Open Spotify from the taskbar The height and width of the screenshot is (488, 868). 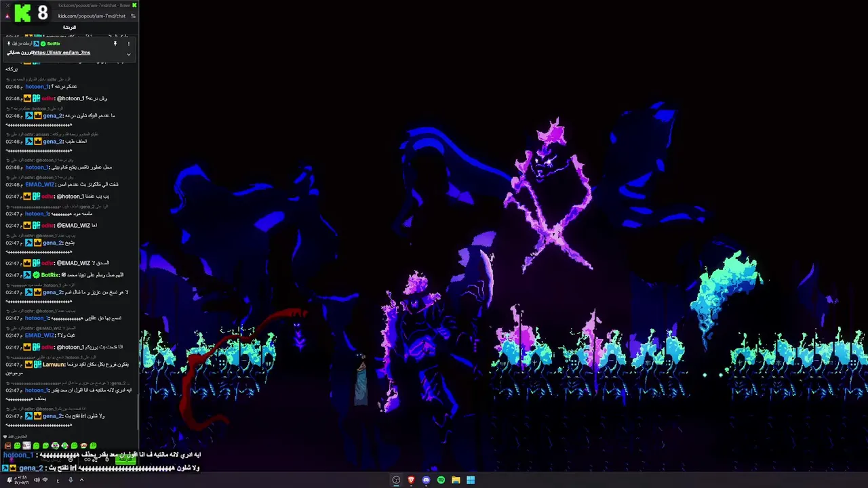click(x=441, y=480)
